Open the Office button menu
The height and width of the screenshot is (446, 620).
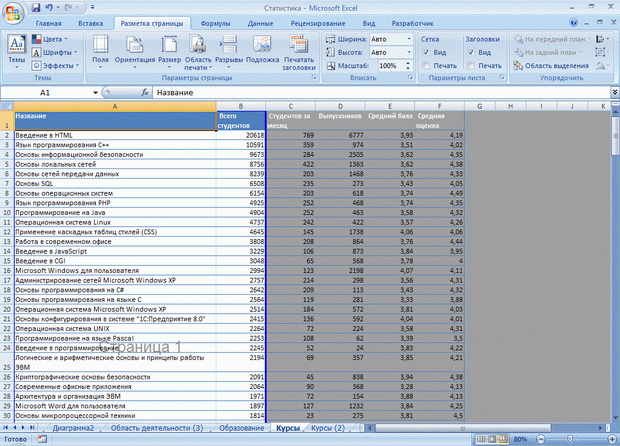(13, 12)
